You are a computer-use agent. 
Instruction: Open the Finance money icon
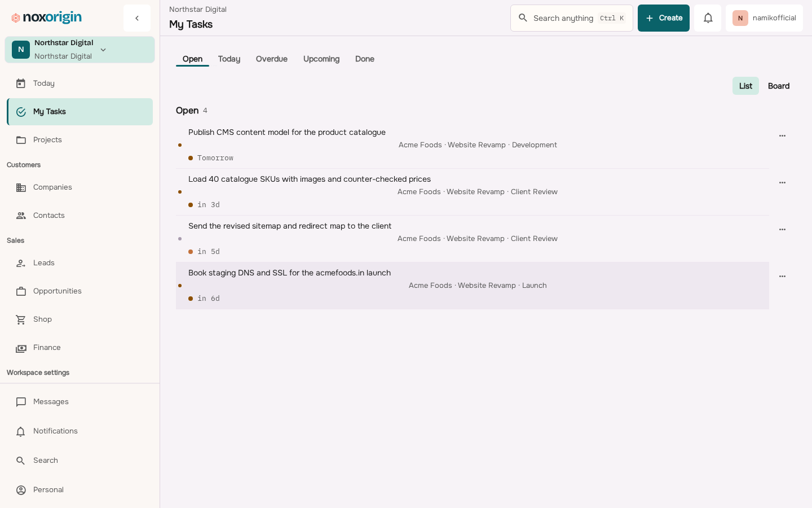coord(21,348)
